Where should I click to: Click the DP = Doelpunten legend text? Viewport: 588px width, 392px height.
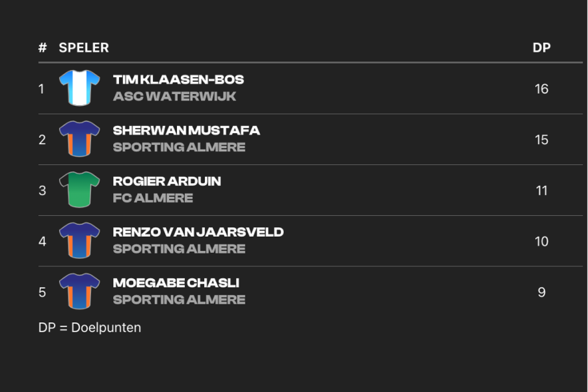pos(90,328)
